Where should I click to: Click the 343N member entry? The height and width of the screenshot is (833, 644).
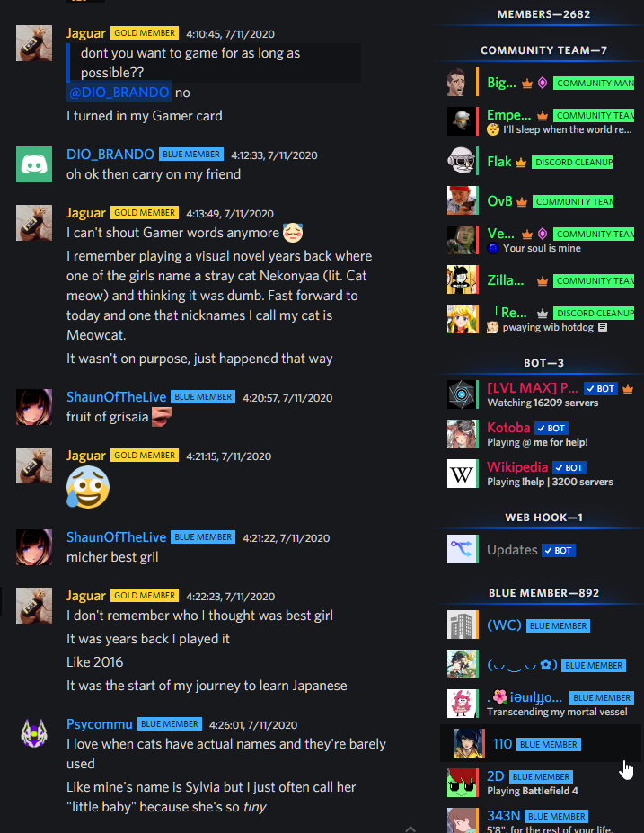[540, 820]
